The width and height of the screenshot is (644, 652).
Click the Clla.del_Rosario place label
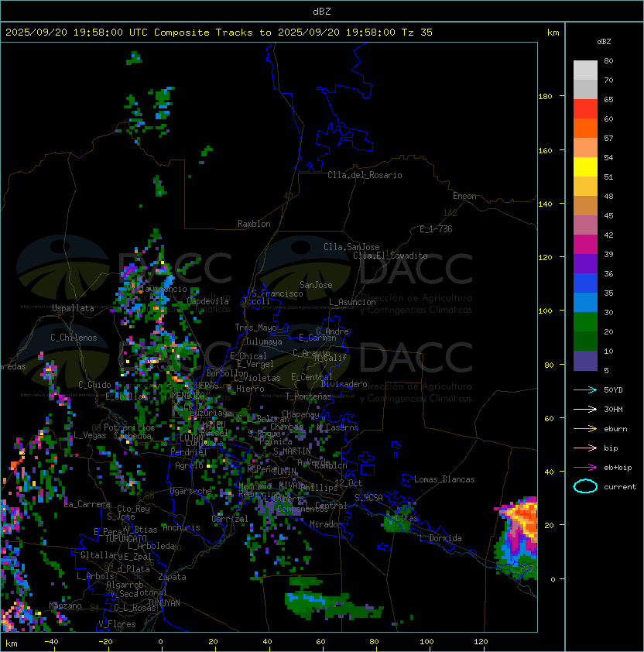pyautogui.click(x=365, y=175)
